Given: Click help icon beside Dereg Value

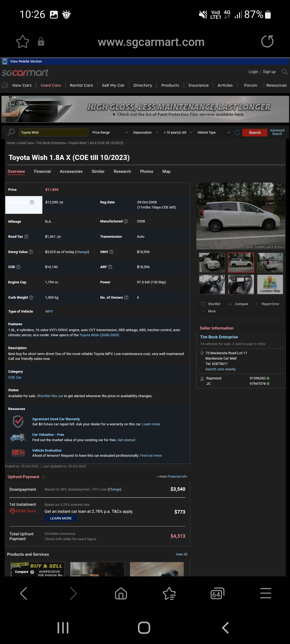Looking at the screenshot, I should [x=31, y=252].
